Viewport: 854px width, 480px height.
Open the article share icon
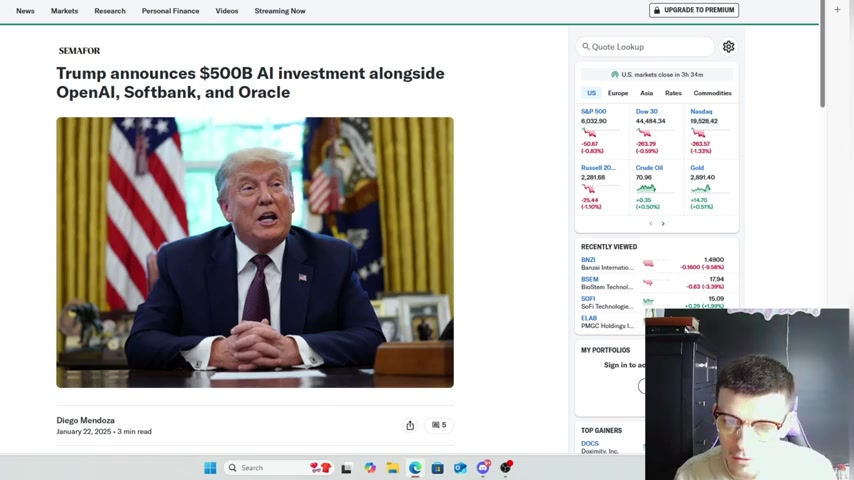pos(410,425)
